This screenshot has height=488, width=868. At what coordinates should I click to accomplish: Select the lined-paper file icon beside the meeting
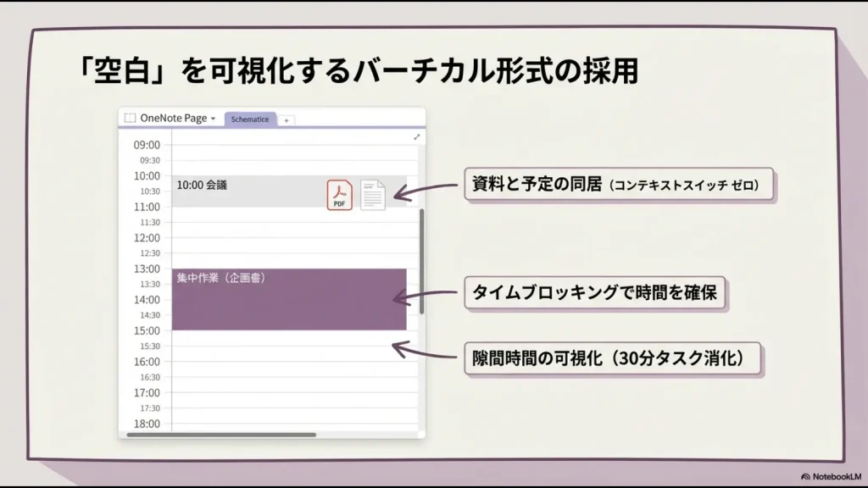(371, 195)
